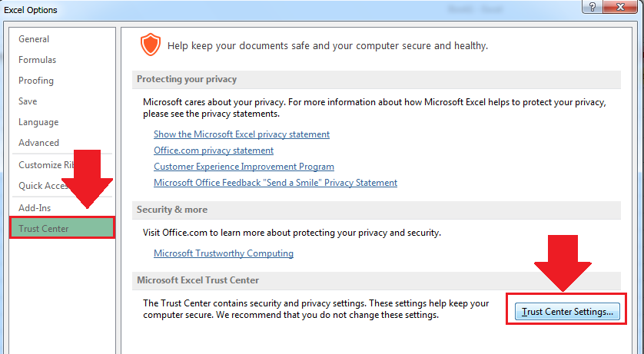The image size is (644, 354).
Task: Open the Microsoft Excel privacy statement link
Action: pos(241,134)
